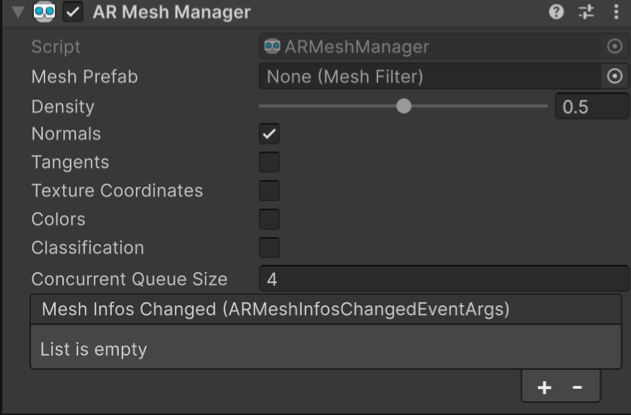Add a Mesh Infos Changed listener
This screenshot has width=631, height=415.
point(544,387)
